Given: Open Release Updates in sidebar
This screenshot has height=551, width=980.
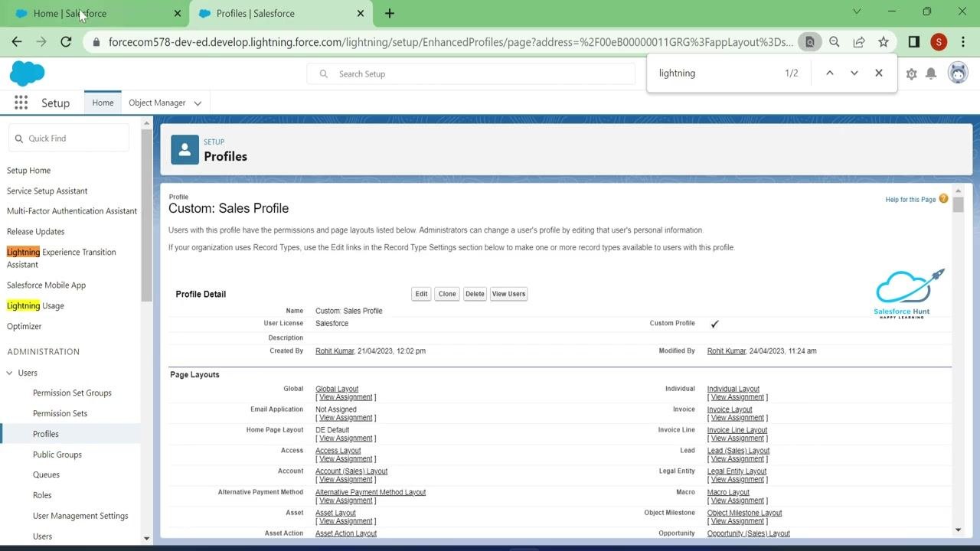Looking at the screenshot, I should pyautogui.click(x=36, y=231).
